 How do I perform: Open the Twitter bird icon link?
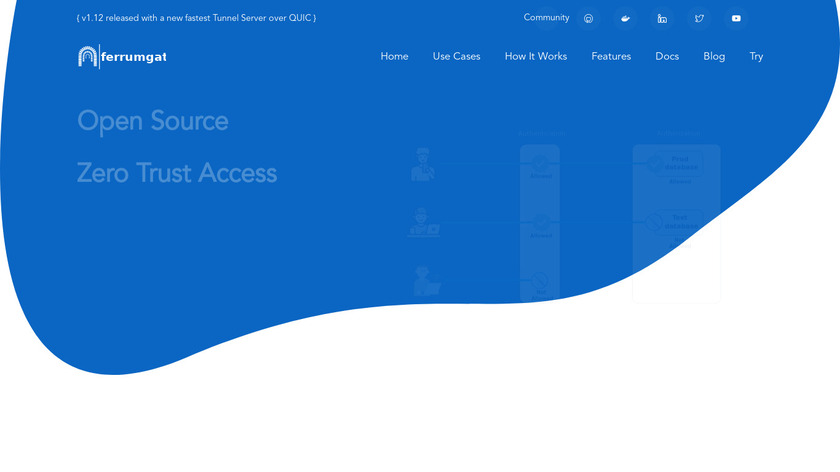(699, 19)
